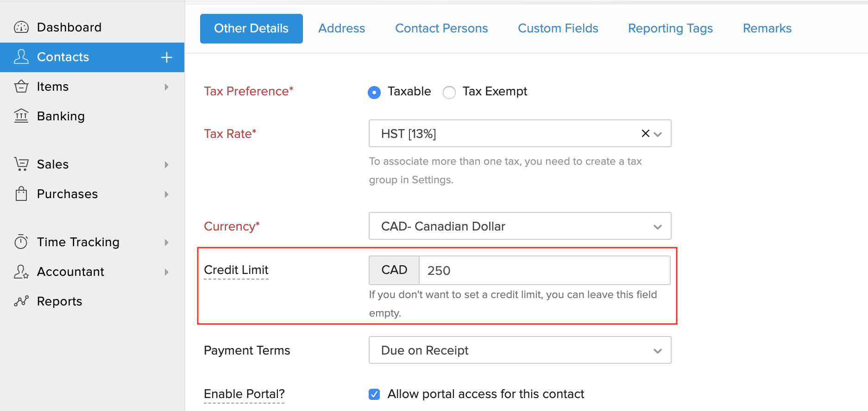Select the CAD prefix on Credit Limit
Image resolution: width=868 pixels, height=411 pixels.
(x=393, y=270)
